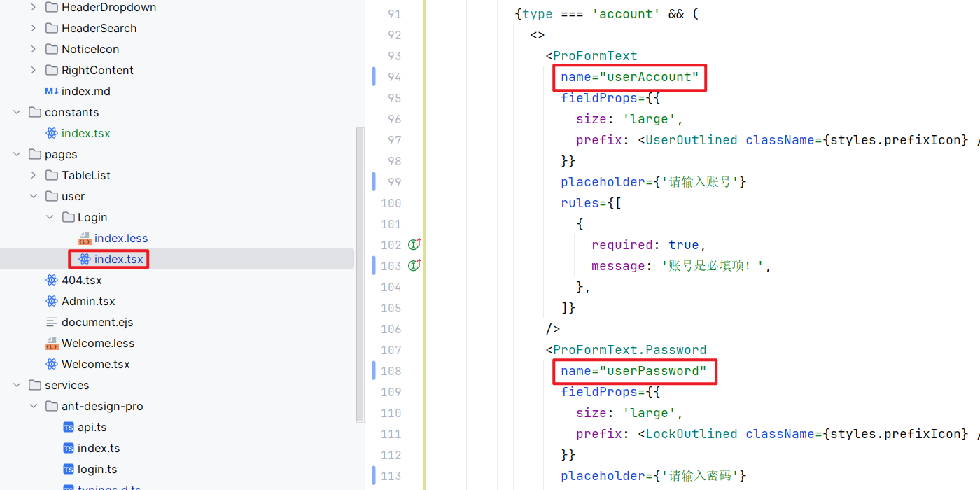
Task: Click the gutter marker icon on line 103
Action: [414, 265]
